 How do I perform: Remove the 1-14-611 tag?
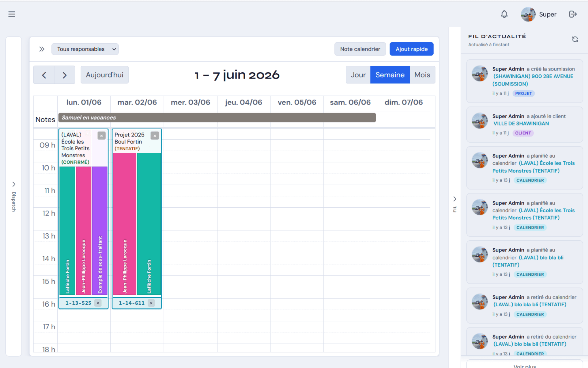(x=151, y=303)
